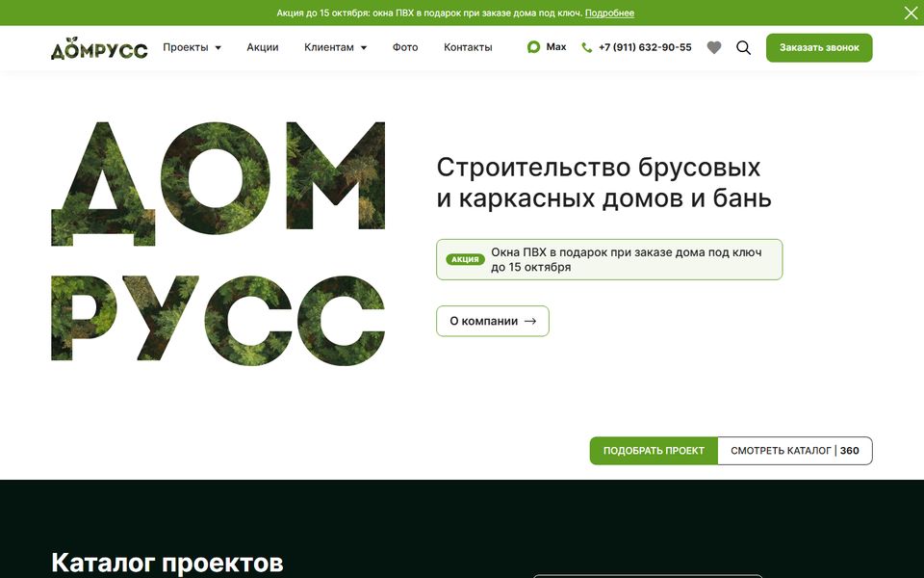Open the Клиентам menu item

(x=329, y=47)
